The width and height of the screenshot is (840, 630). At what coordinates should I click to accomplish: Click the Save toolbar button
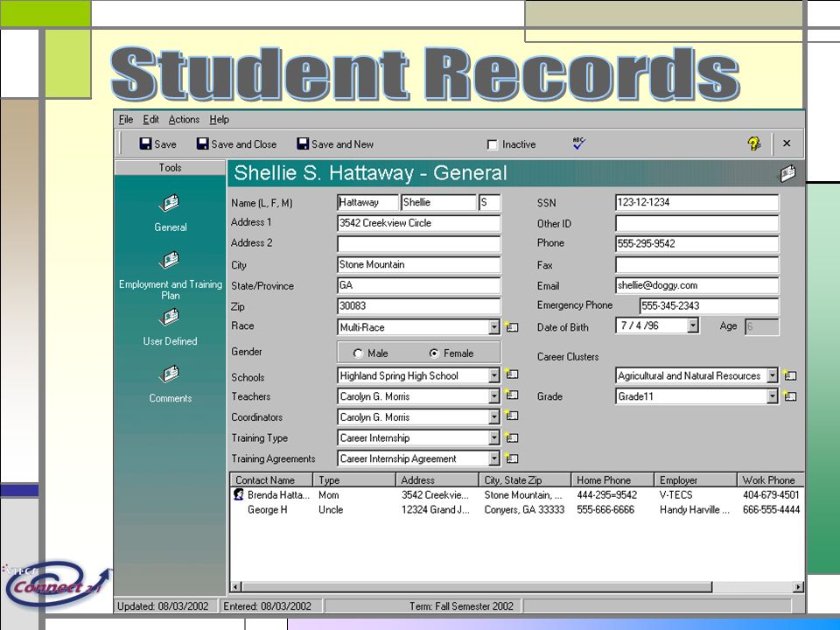[x=158, y=143]
